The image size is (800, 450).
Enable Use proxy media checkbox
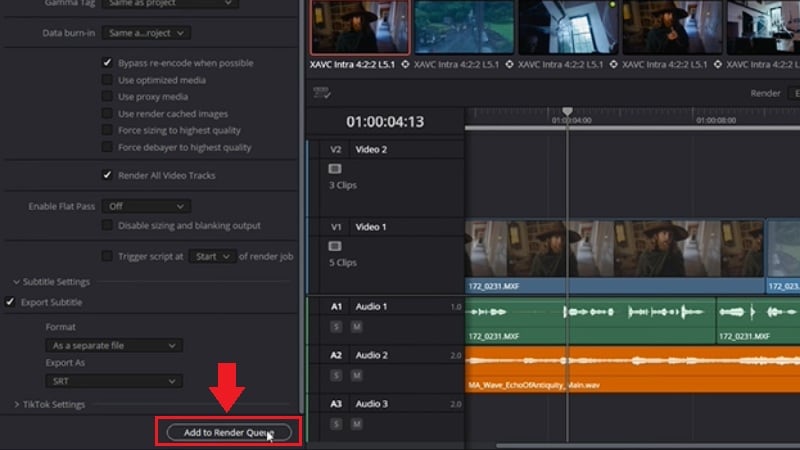click(107, 96)
